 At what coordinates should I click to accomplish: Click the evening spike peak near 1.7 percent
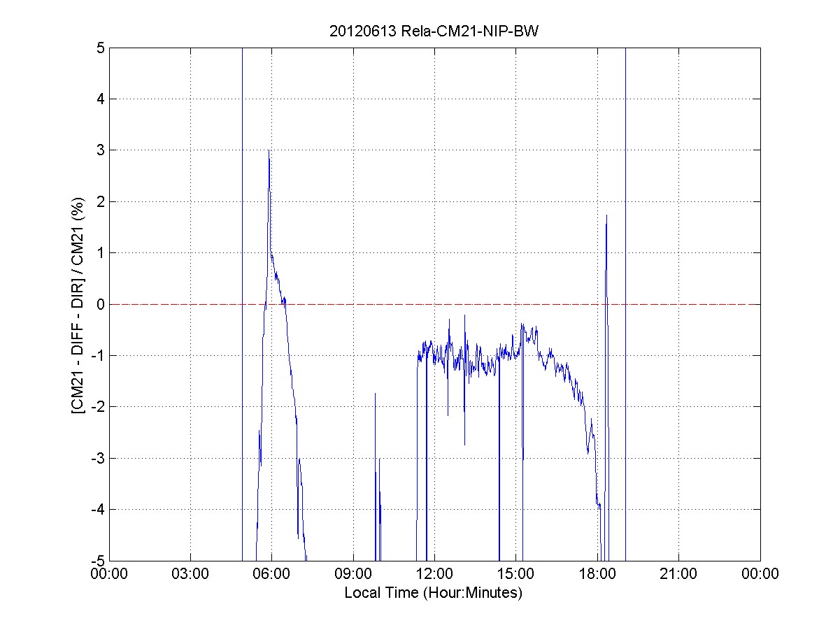click(606, 217)
